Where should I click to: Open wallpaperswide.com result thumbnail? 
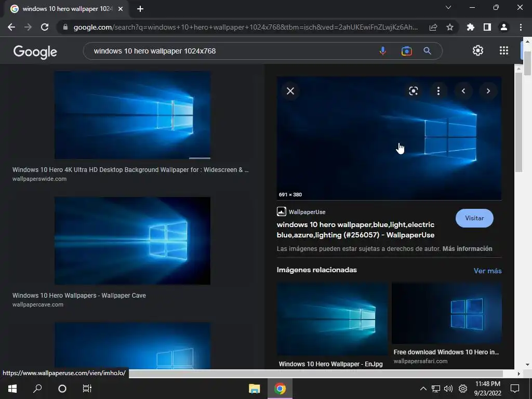(x=132, y=115)
